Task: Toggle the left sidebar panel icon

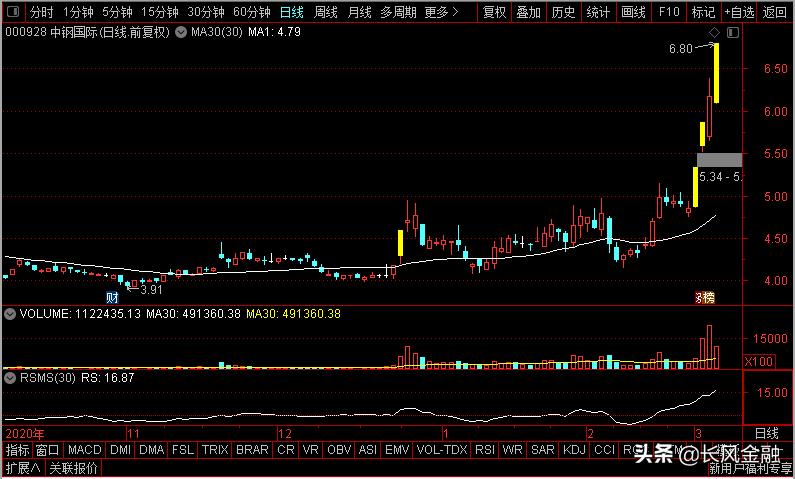Action: click(13, 12)
